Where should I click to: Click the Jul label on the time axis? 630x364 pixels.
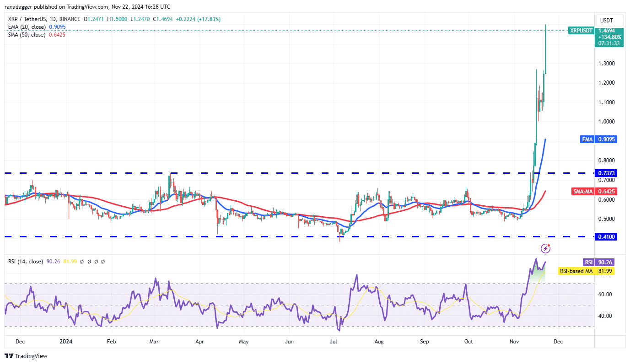click(334, 342)
